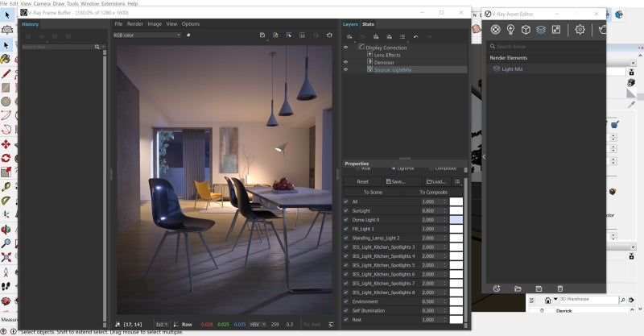Click load layer preset icon in Layers

(389, 37)
